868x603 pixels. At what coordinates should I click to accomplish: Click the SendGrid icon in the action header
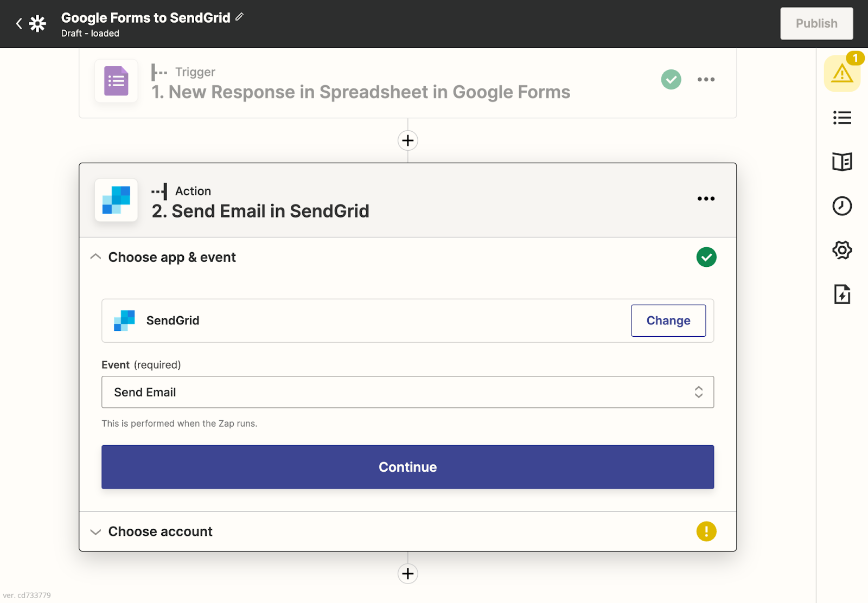(x=116, y=200)
